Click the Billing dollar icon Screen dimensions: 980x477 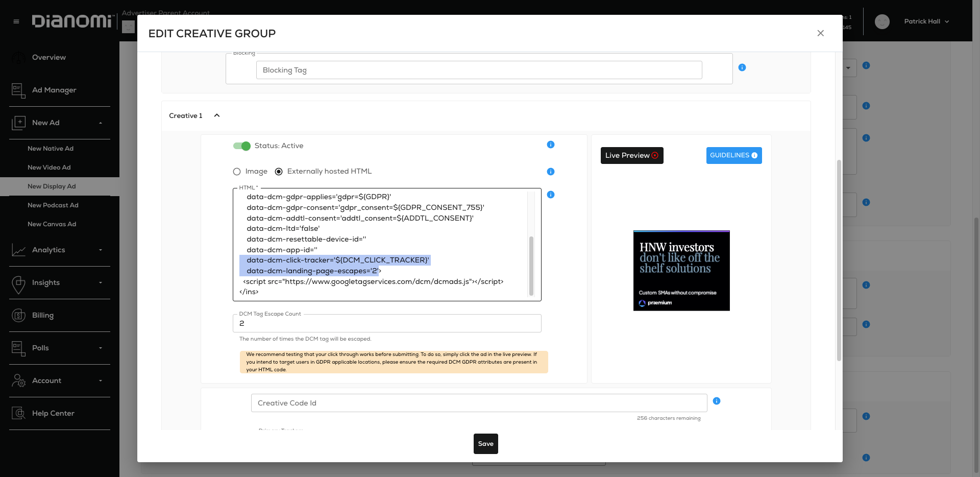click(18, 316)
